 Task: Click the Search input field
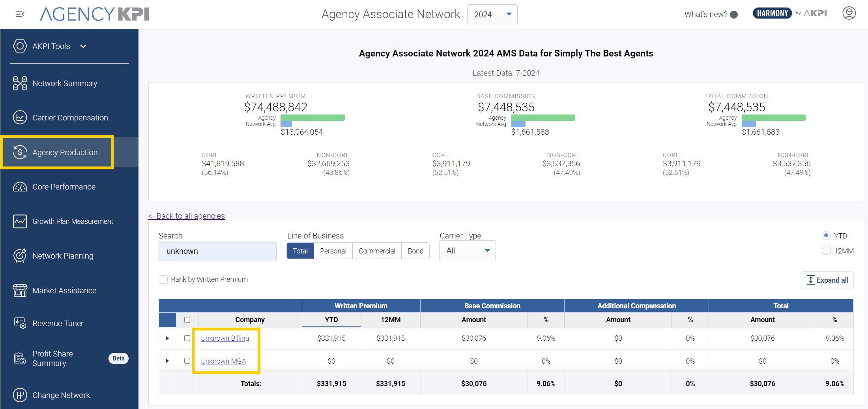click(x=217, y=251)
